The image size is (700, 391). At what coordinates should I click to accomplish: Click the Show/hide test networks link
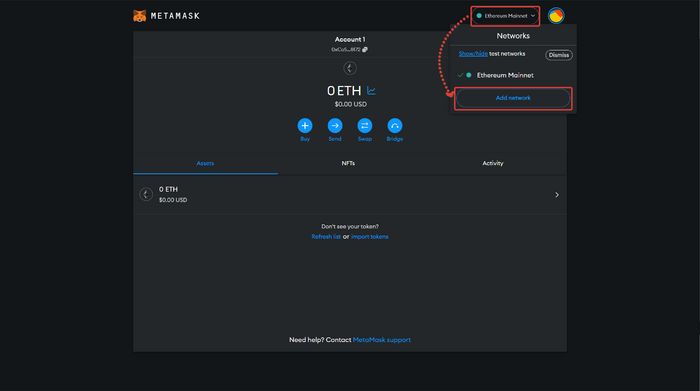click(x=473, y=54)
